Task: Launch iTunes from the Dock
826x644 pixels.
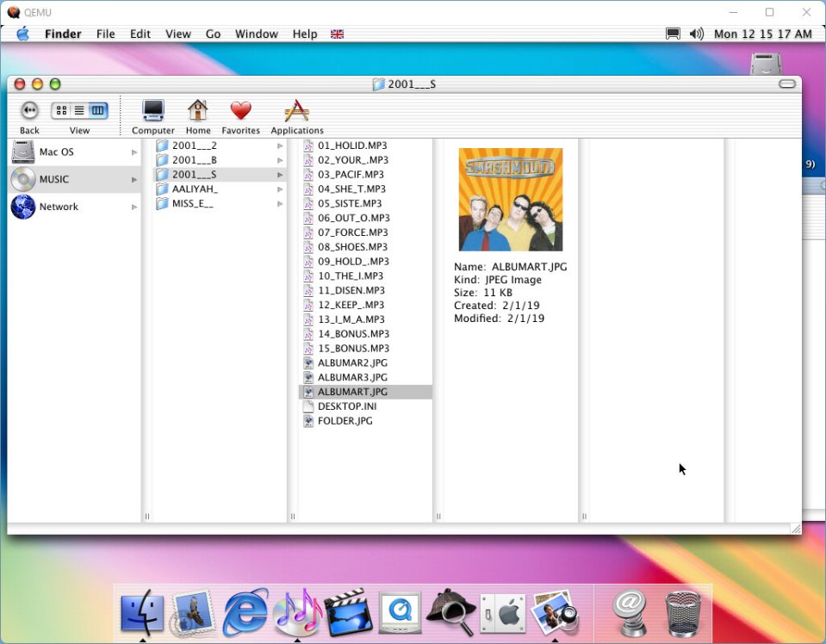Action: tap(296, 612)
